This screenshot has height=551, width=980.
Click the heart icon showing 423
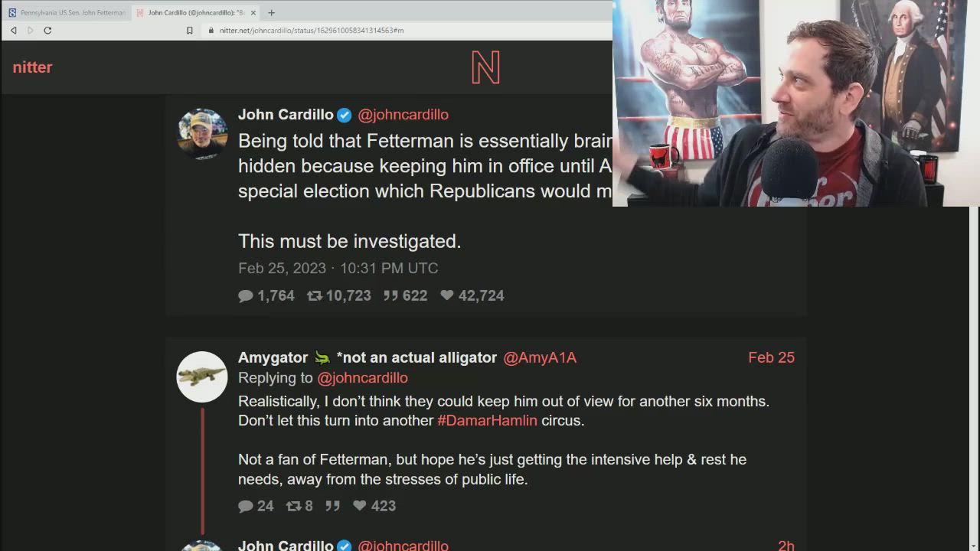(x=360, y=506)
